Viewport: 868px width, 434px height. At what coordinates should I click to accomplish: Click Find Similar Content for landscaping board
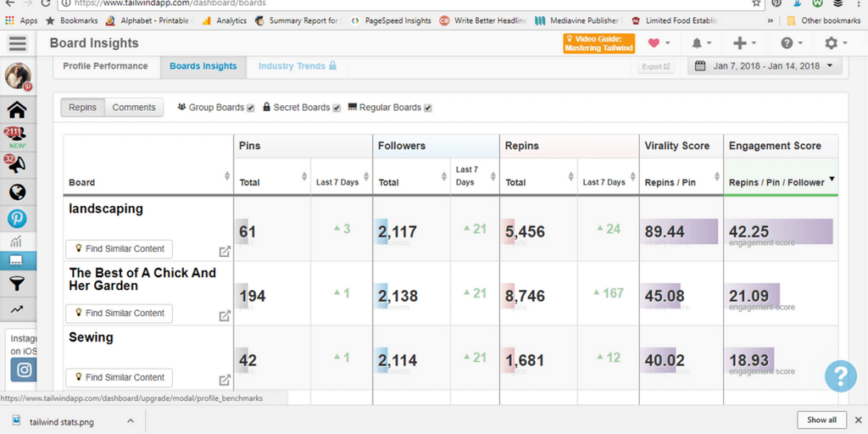pyautogui.click(x=119, y=249)
